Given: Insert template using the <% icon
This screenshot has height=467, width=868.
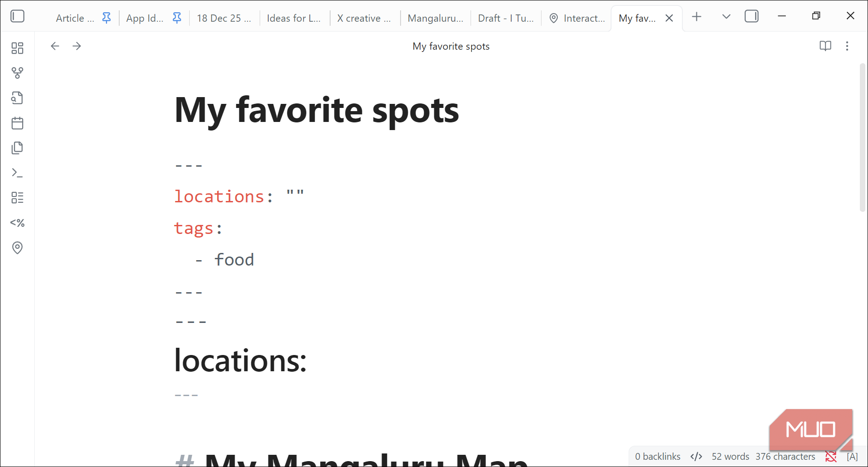Looking at the screenshot, I should tap(17, 223).
